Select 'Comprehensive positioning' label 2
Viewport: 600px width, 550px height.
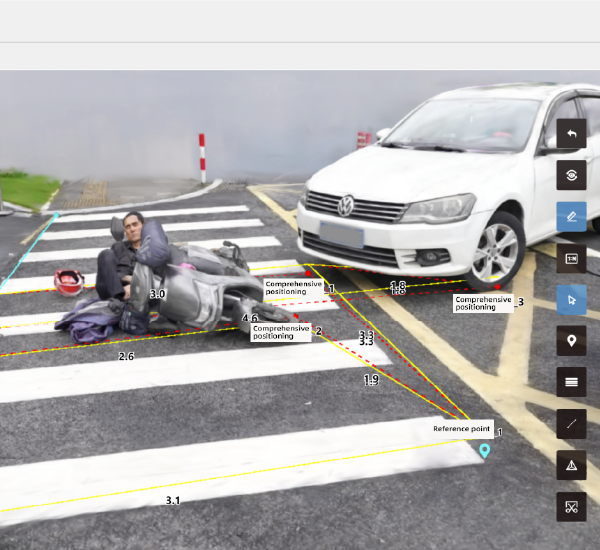[281, 332]
